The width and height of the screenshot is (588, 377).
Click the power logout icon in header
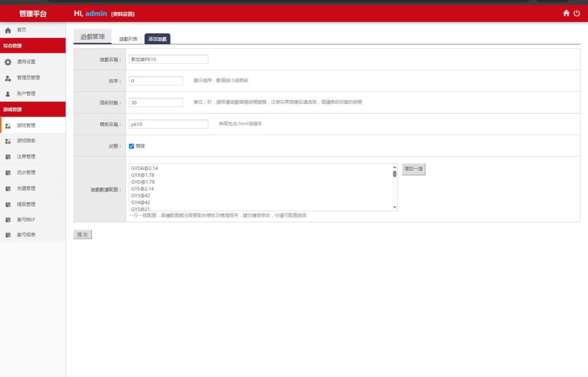(577, 14)
